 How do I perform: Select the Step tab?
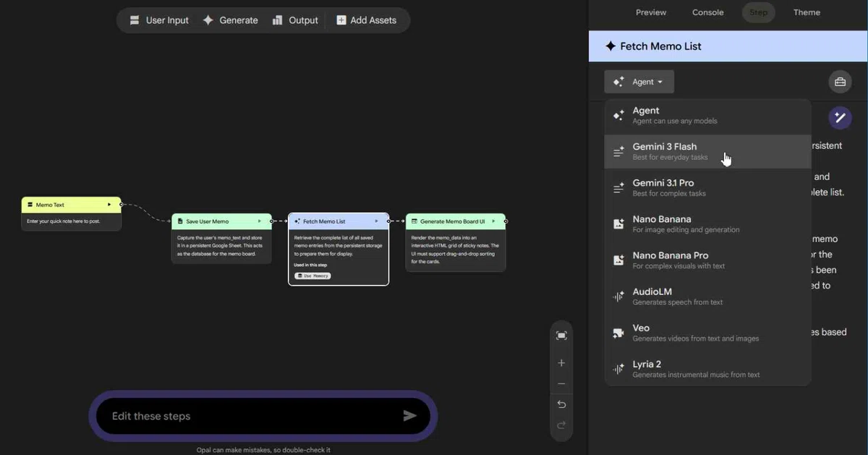(758, 12)
